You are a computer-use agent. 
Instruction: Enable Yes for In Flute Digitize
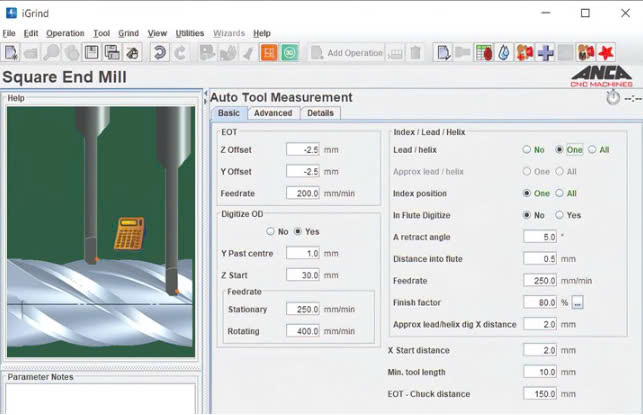click(560, 215)
